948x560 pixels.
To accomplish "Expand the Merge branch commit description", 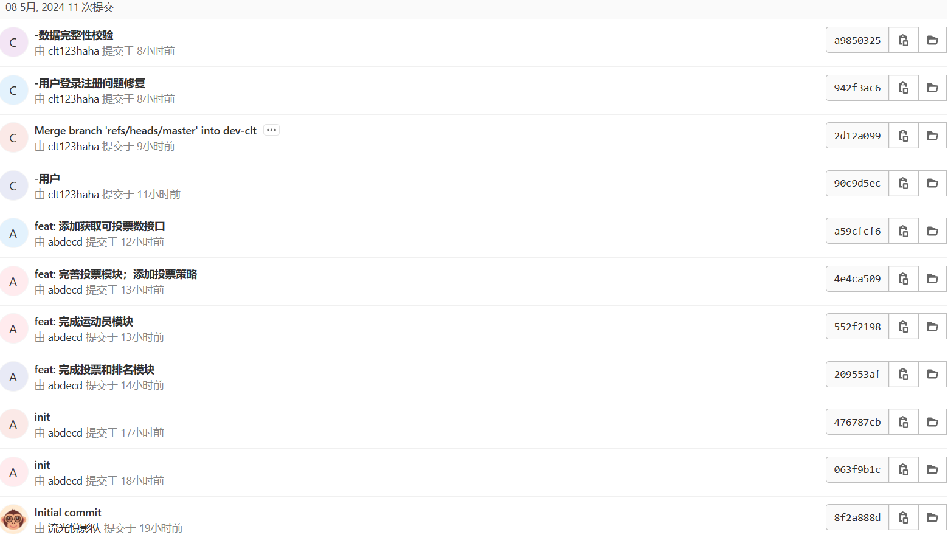I will (x=271, y=130).
